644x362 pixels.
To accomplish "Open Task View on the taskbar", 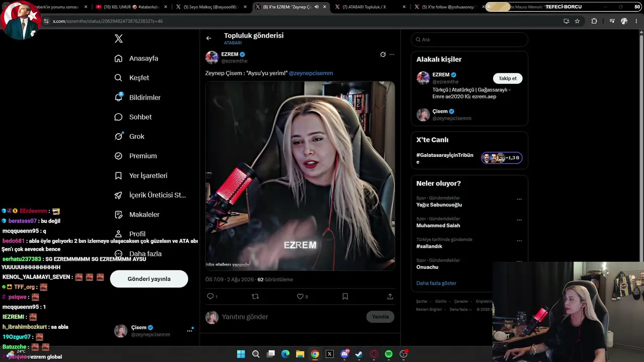I will point(271,354).
